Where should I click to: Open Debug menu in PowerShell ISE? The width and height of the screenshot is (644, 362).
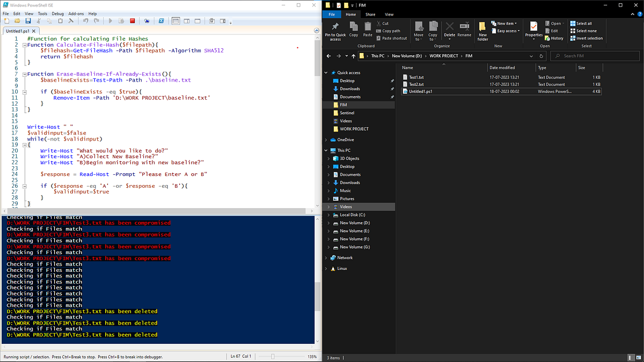pyautogui.click(x=57, y=13)
